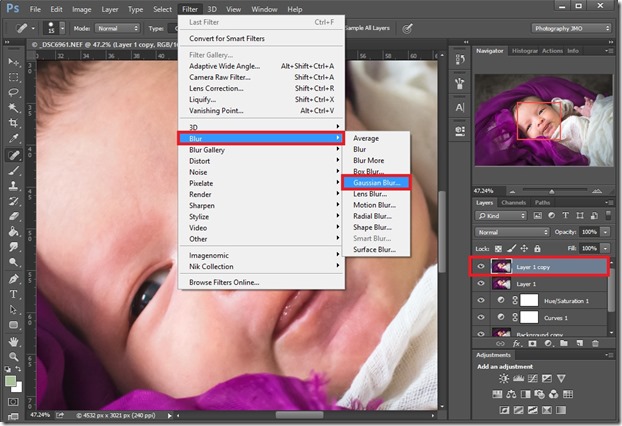Select the Hand tool

[x=13, y=341]
